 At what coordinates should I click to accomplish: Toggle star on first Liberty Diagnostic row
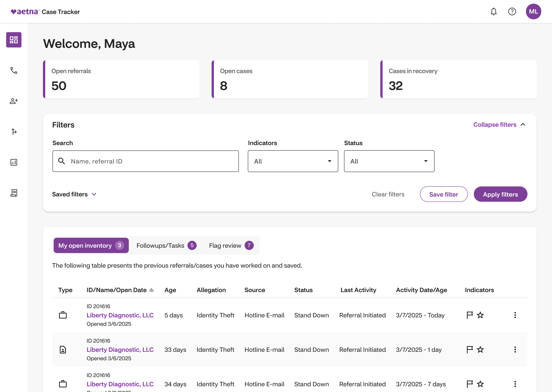(x=480, y=315)
